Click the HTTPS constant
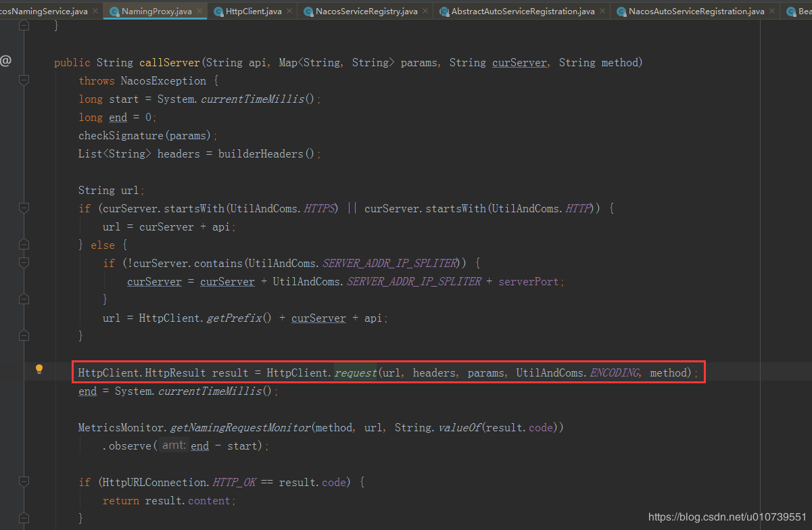The width and height of the screenshot is (812, 530). [x=320, y=208]
